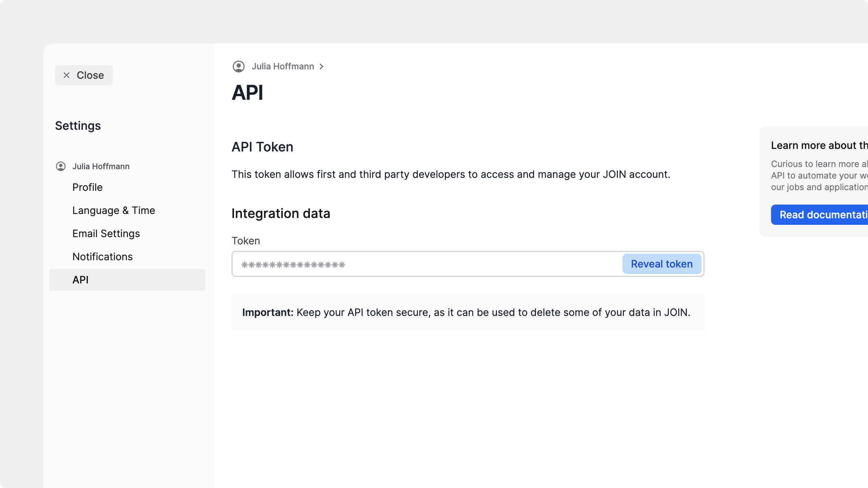The image size is (868, 488).
Task: Click the Julia Hoffmann breadcrumb link
Action: coord(283,67)
